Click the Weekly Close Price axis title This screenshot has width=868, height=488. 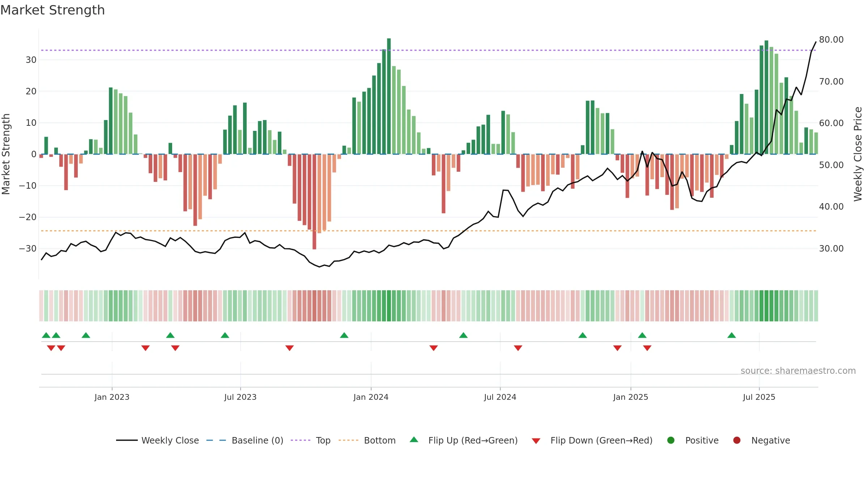[858, 154]
